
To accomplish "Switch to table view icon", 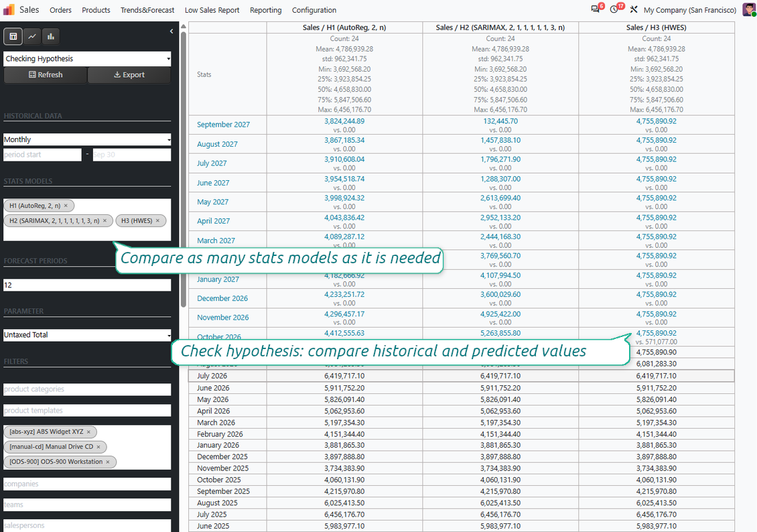I will (13, 36).
